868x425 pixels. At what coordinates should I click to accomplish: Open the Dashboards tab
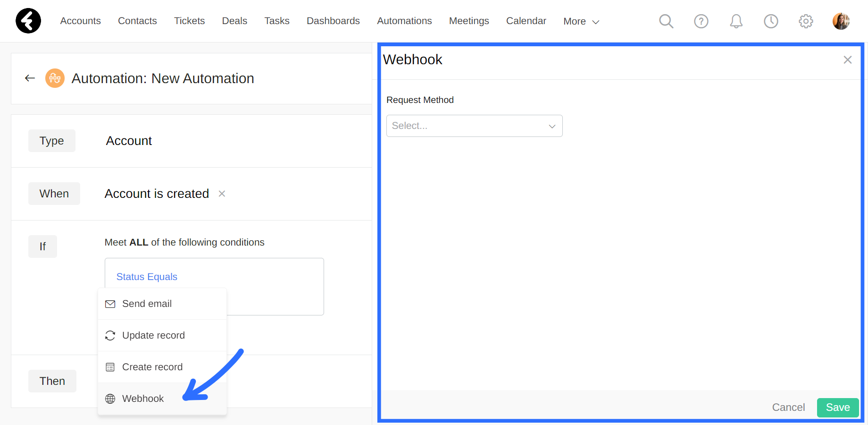tap(333, 21)
